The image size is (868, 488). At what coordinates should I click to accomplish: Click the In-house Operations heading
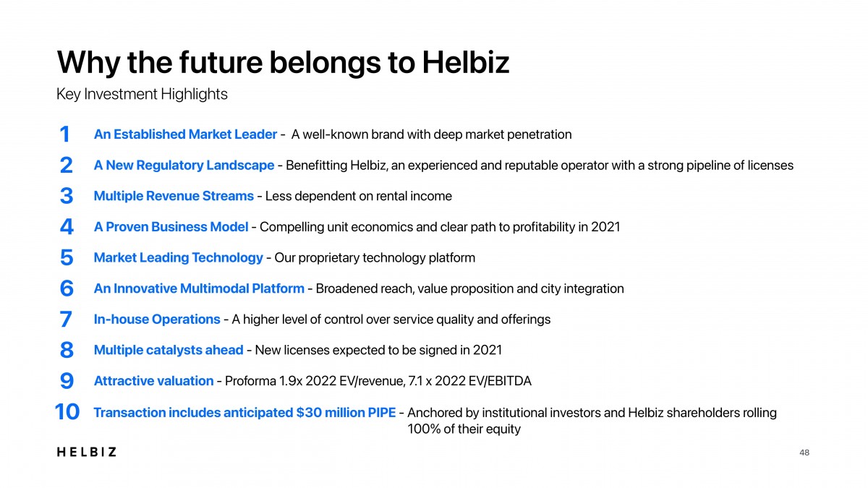pos(157,319)
